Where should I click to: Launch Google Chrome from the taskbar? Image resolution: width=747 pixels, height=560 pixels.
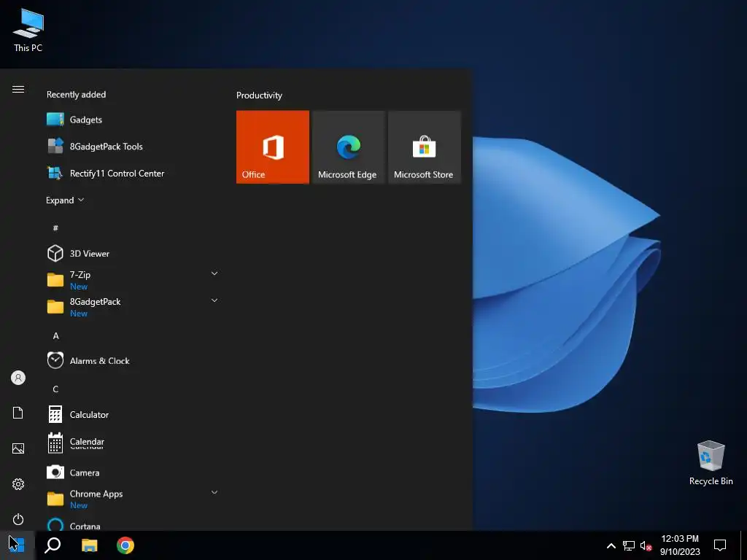125,545
